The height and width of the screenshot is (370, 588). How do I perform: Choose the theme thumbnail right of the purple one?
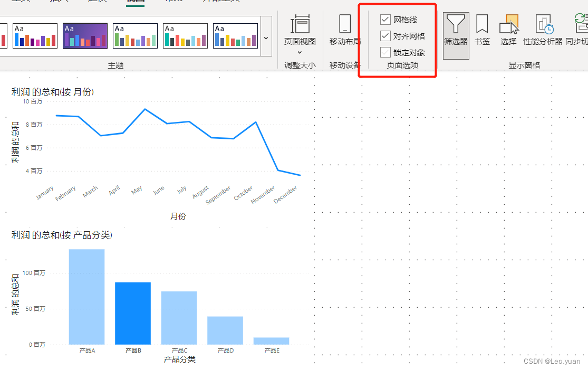[136, 36]
